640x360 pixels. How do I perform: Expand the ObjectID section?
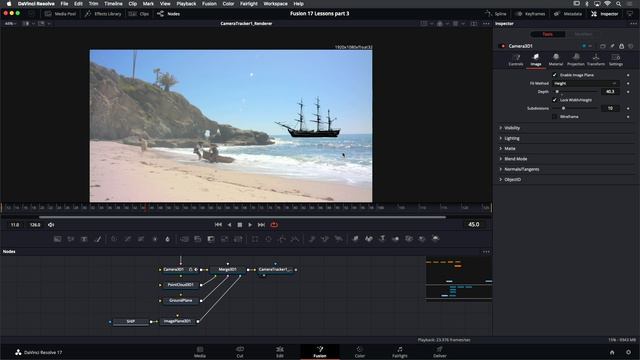point(512,180)
